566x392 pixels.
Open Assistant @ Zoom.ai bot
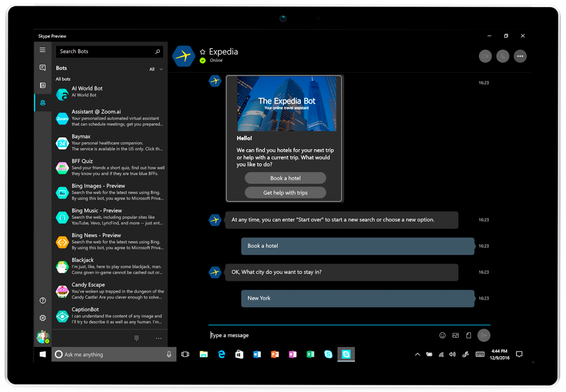coord(109,118)
